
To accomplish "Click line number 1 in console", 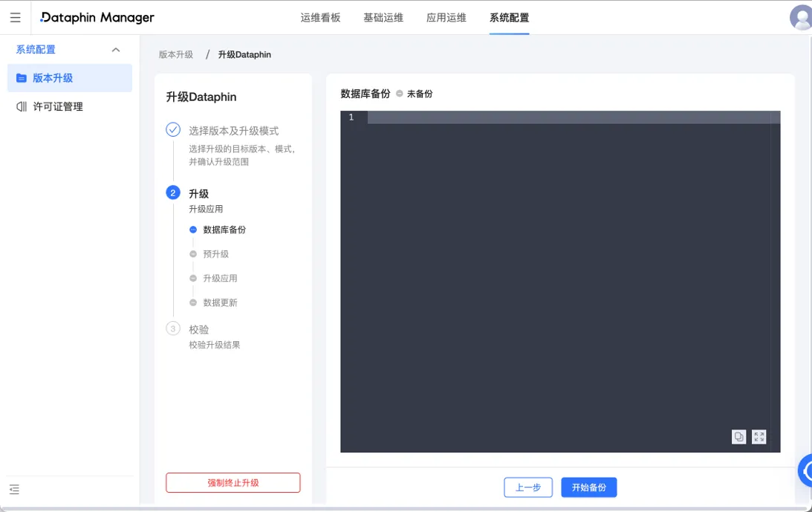I will pyautogui.click(x=351, y=117).
